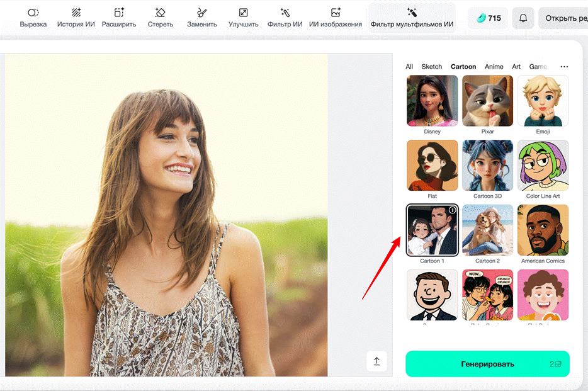Open История ИИ tool
The height and width of the screenshot is (391, 588).
pos(76,18)
